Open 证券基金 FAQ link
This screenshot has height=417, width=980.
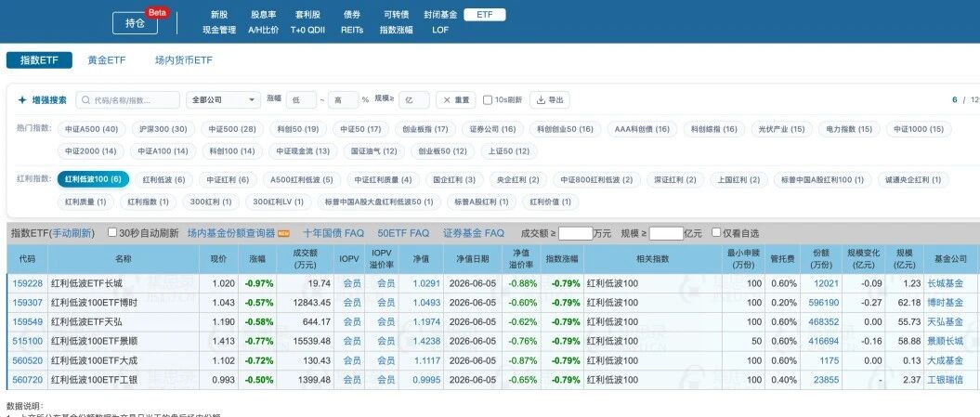click(473, 233)
